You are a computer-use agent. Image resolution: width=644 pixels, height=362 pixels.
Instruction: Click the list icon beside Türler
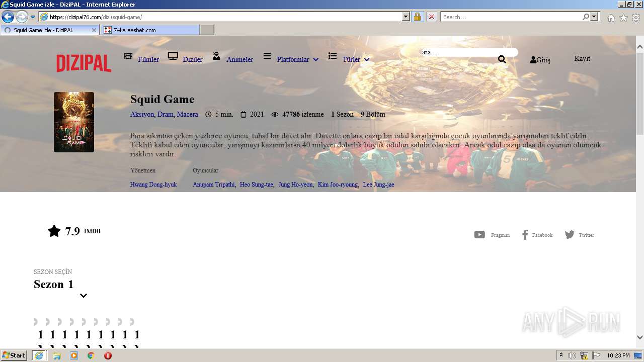click(x=333, y=56)
